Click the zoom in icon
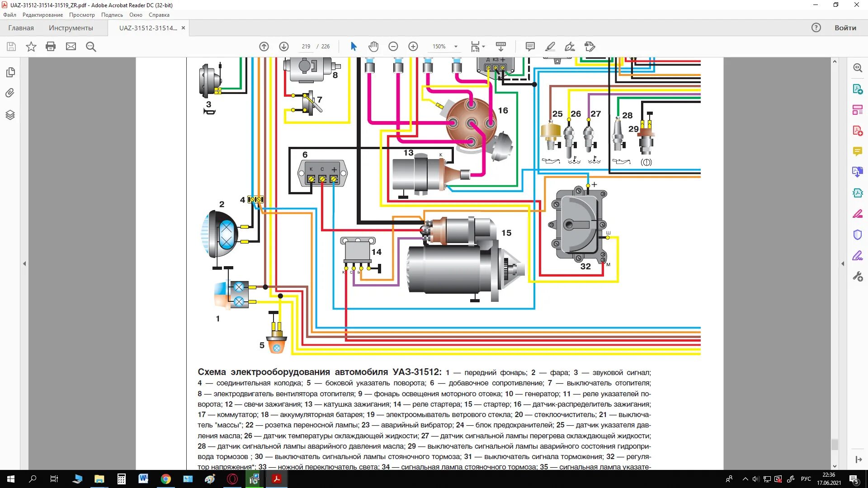Viewport: 868px width, 488px height. (413, 47)
